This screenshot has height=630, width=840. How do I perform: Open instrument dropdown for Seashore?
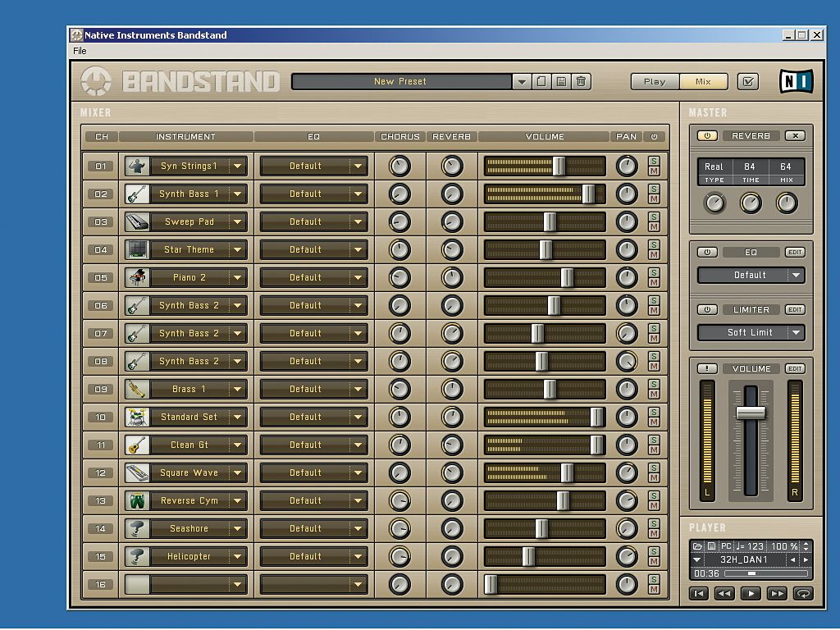click(237, 528)
